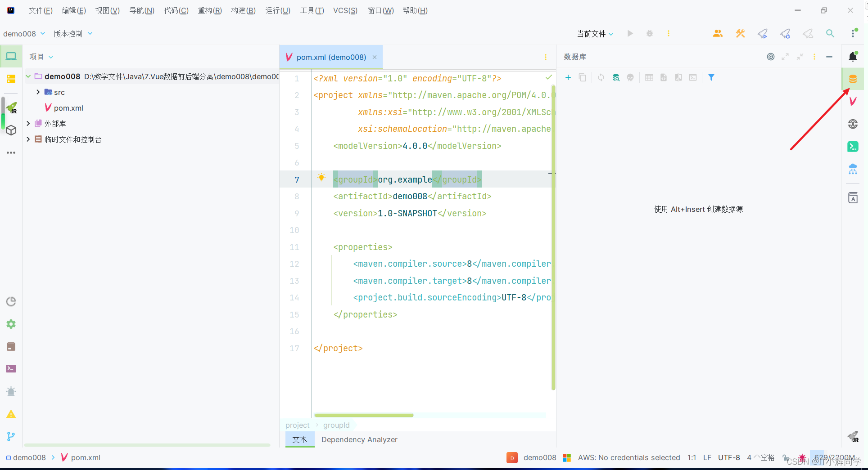Open the Git branch icon in left strip
Screen dimensions: 868x470
point(11,436)
